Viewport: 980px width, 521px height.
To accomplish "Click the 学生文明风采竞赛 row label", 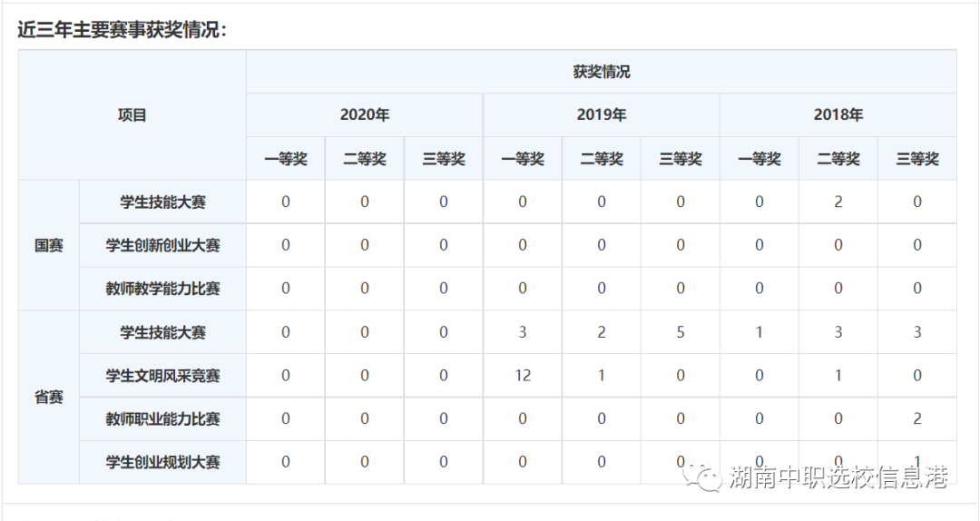I will (x=162, y=375).
